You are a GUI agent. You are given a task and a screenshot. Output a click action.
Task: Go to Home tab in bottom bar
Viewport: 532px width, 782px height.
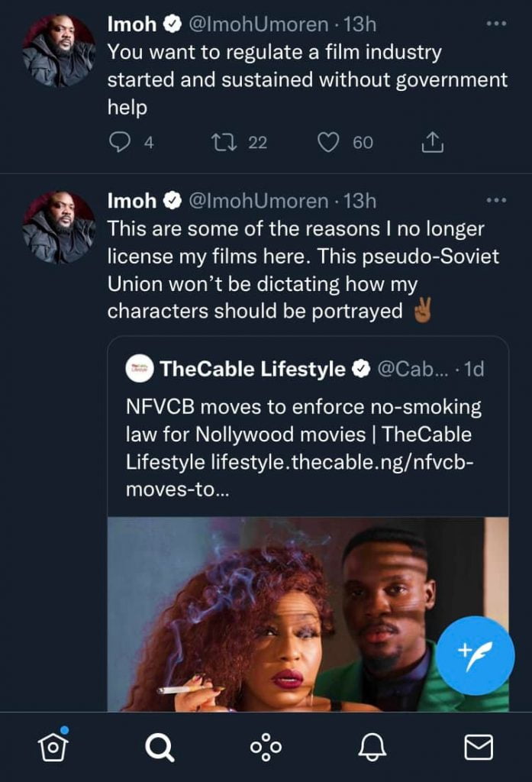(x=53, y=746)
